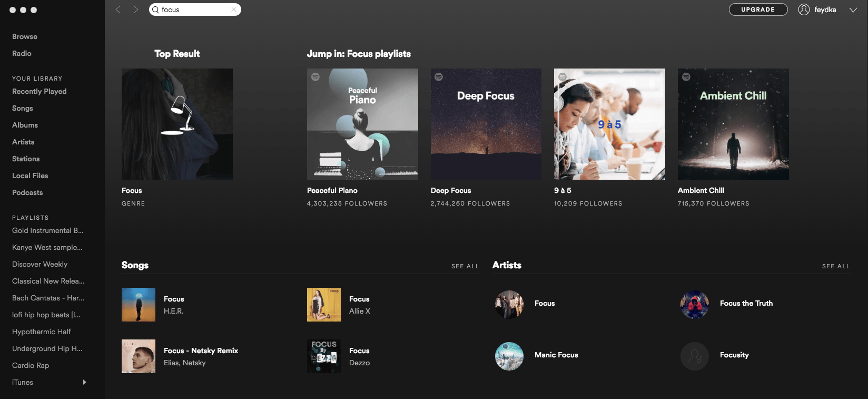
Task: Open the 9 à 5 playlist cover
Action: pos(609,124)
